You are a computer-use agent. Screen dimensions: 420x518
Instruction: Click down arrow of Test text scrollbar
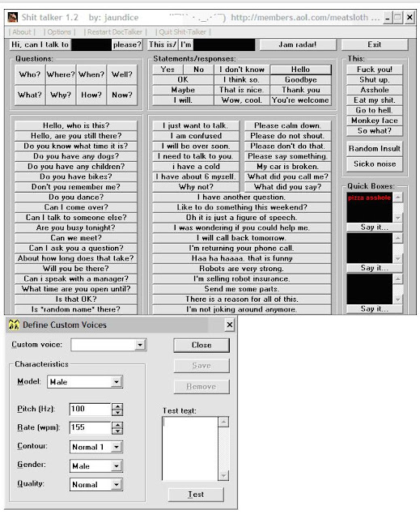coord(223,476)
